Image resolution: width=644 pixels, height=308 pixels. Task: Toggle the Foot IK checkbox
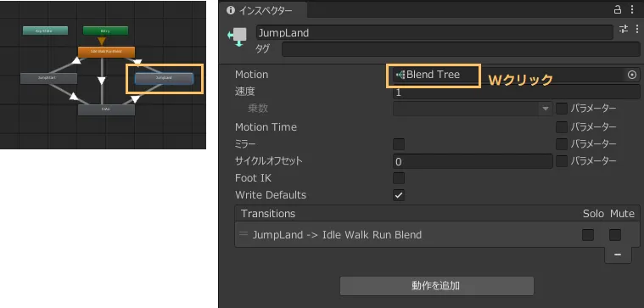coord(399,178)
